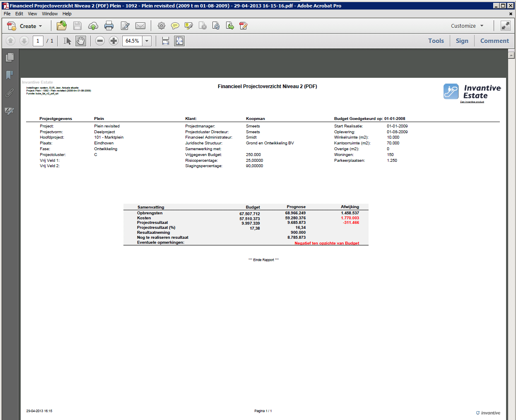The width and height of the screenshot is (516, 420).
Task: Add sticky note comment bubble icon
Action: (x=175, y=26)
